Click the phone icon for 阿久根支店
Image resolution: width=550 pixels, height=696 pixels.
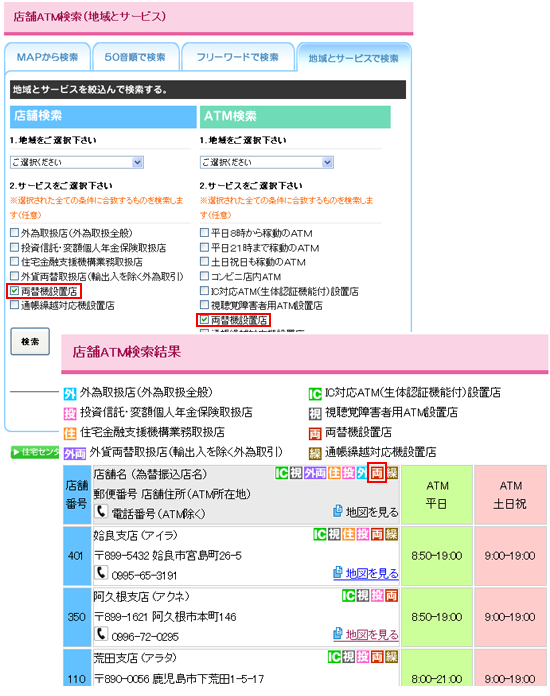pos(101,634)
